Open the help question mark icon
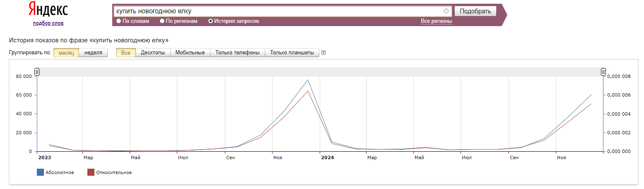This screenshot has width=644, height=189. (x=323, y=53)
